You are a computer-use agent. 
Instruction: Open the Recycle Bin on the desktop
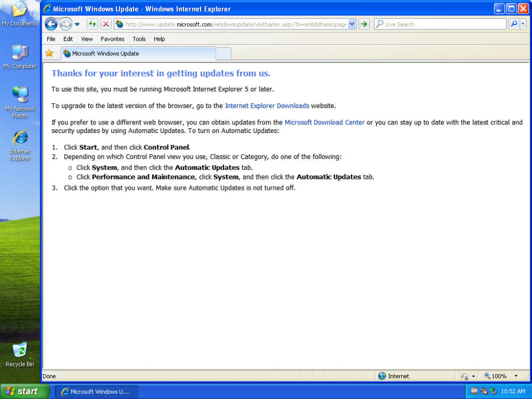tap(20, 352)
